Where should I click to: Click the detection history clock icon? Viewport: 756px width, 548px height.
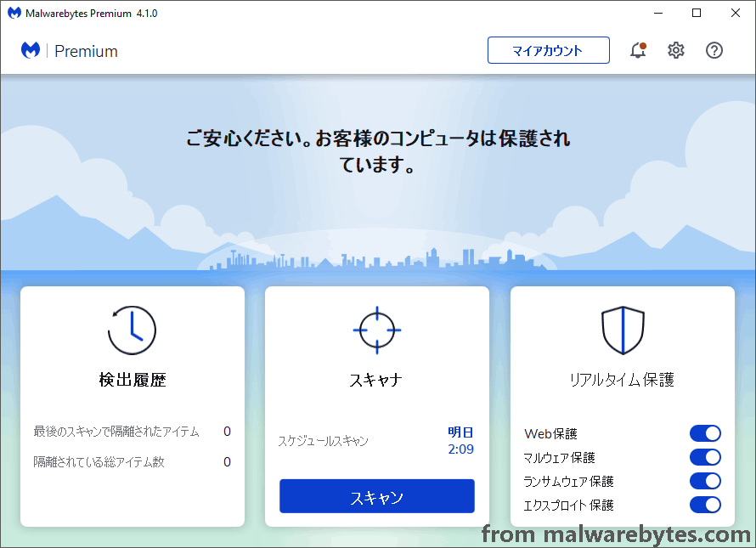point(133,330)
